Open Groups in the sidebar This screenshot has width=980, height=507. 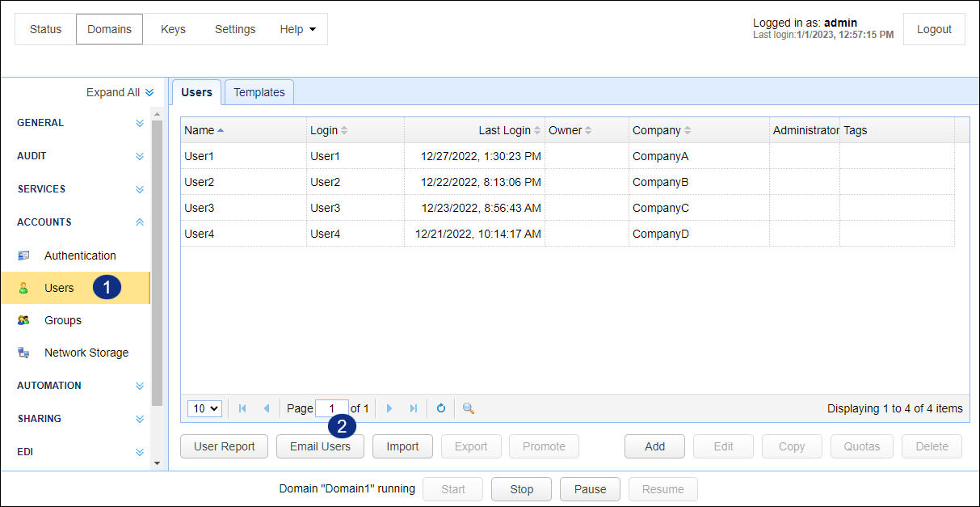[x=75, y=320]
